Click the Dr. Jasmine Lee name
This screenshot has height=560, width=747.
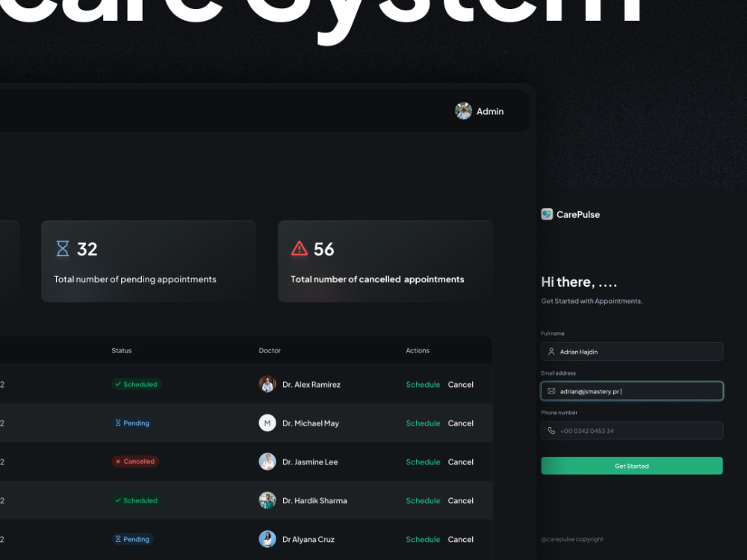(310, 462)
